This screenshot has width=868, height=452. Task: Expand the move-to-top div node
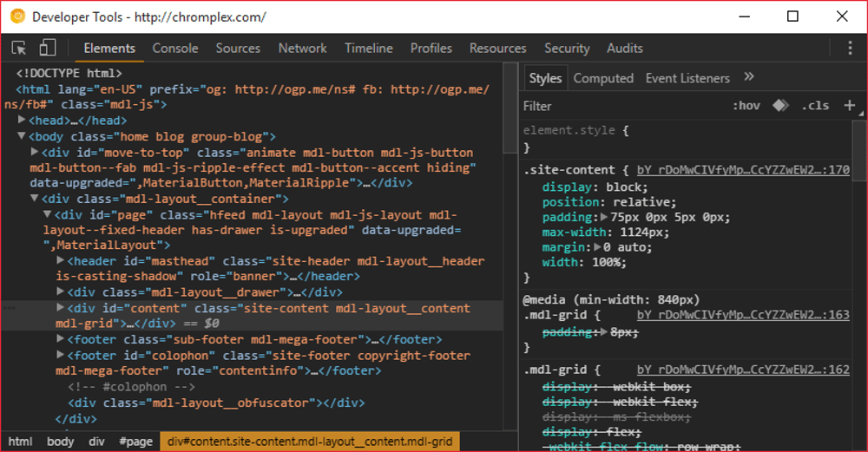point(35,152)
